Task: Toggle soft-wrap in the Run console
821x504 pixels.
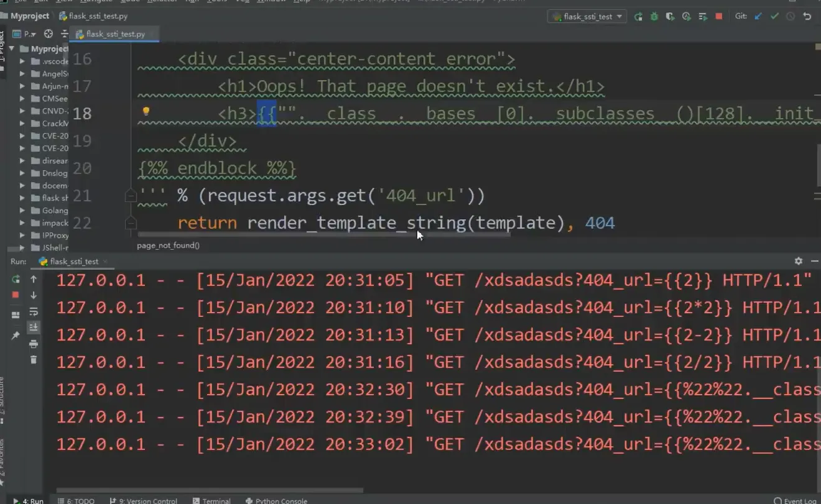Action: tap(34, 311)
